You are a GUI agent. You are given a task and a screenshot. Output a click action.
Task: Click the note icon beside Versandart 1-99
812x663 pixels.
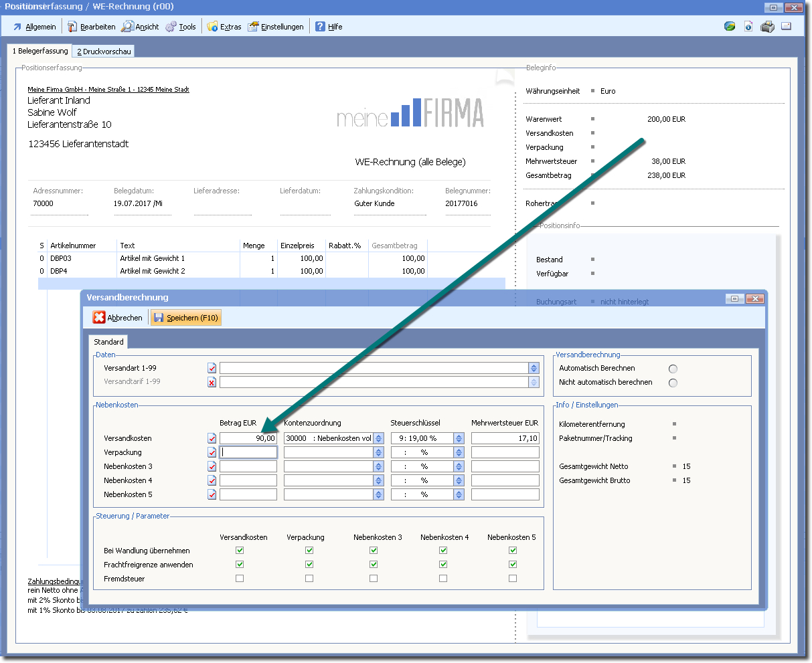(212, 368)
